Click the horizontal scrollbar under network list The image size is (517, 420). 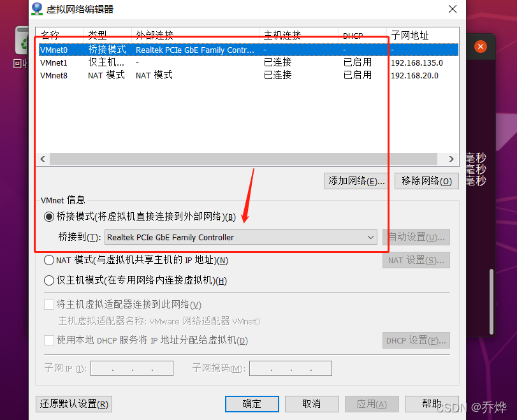244,159
